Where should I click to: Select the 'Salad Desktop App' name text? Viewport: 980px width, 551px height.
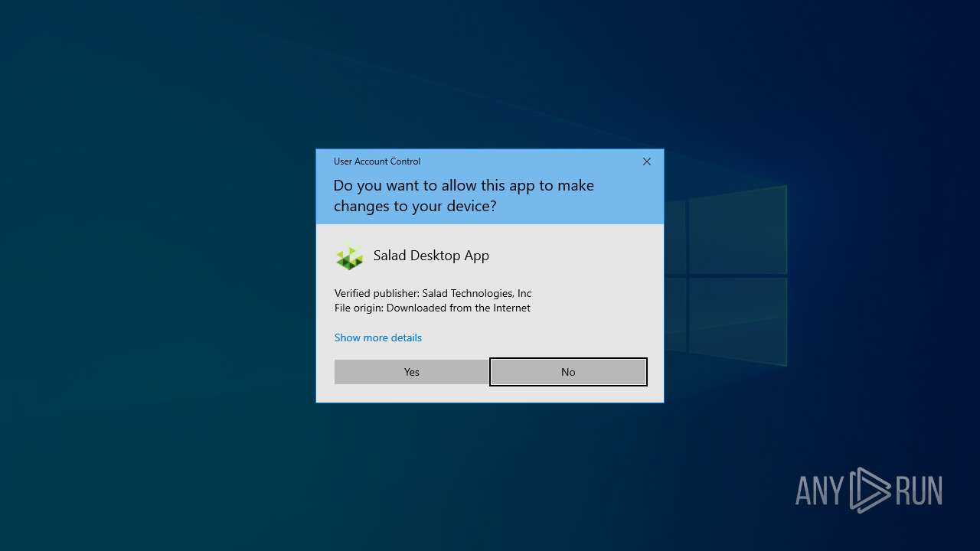pyautogui.click(x=431, y=256)
